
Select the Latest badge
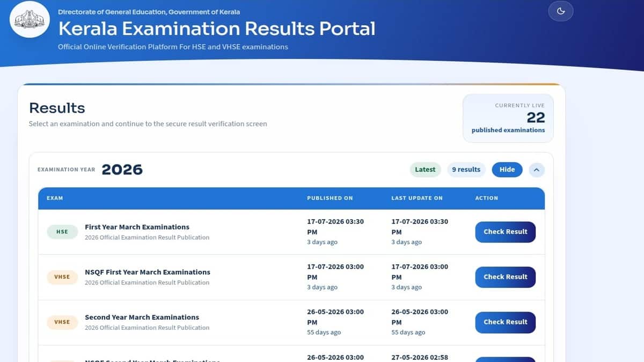(x=425, y=169)
